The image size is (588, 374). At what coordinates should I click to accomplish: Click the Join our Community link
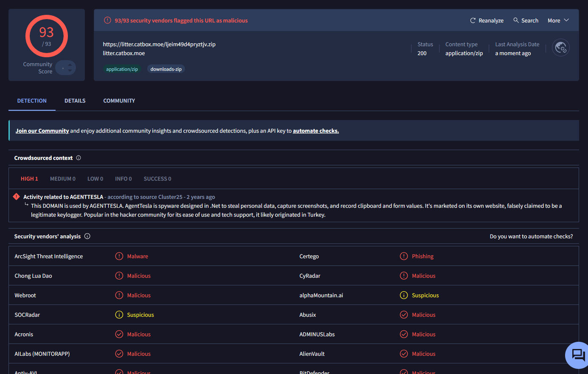coord(42,131)
